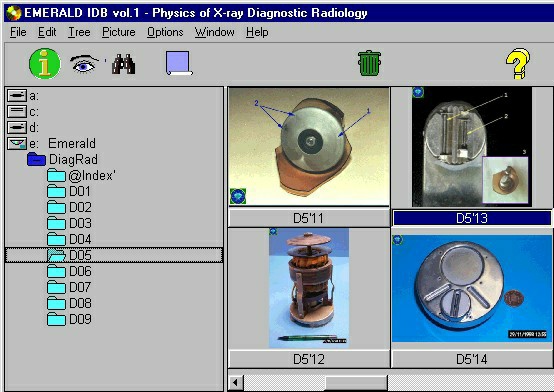Screen dimensions: 554x392
Task: Click the green info icon
Action: [x=45, y=64]
